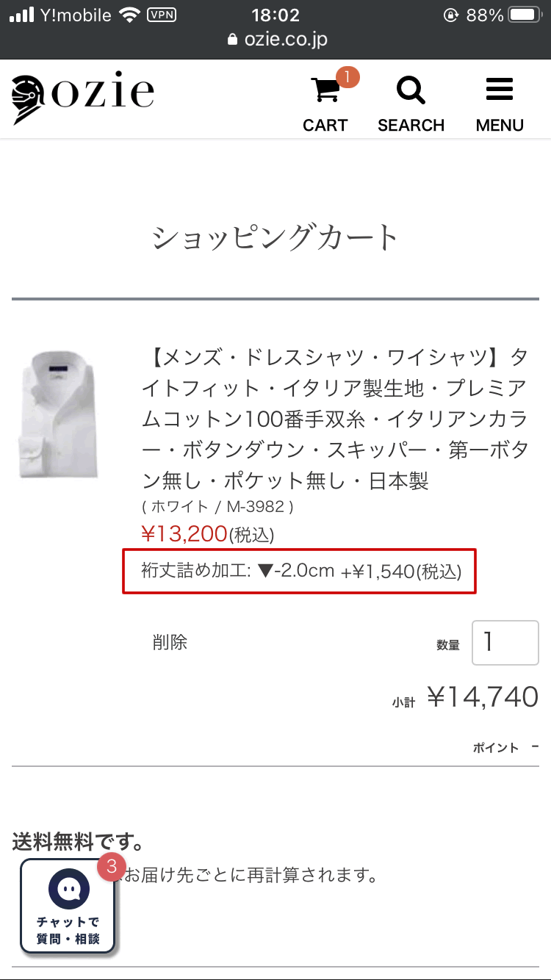Click the white shirt product thumbnail
The image size is (551, 980).
59,414
